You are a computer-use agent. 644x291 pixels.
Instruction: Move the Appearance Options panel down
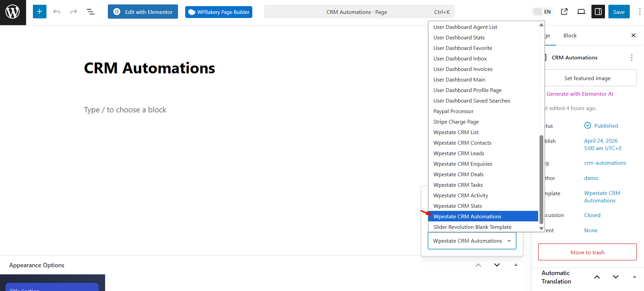tap(497, 265)
